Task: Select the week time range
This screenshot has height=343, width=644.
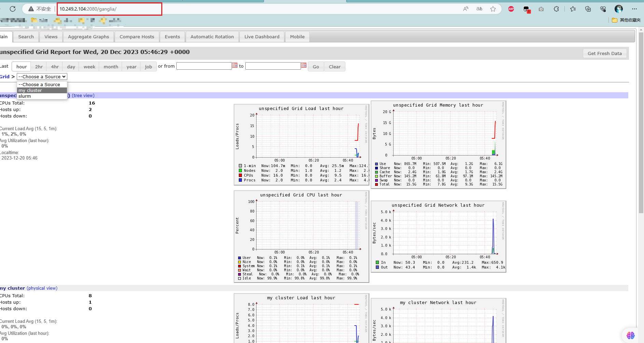Action: [x=90, y=67]
